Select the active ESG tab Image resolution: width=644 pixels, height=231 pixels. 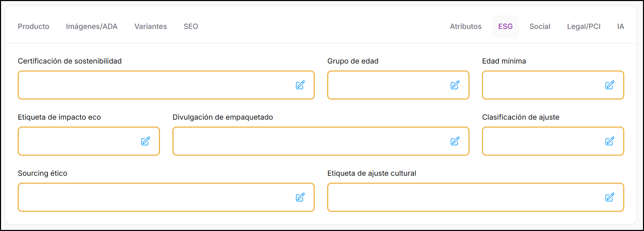click(x=506, y=26)
